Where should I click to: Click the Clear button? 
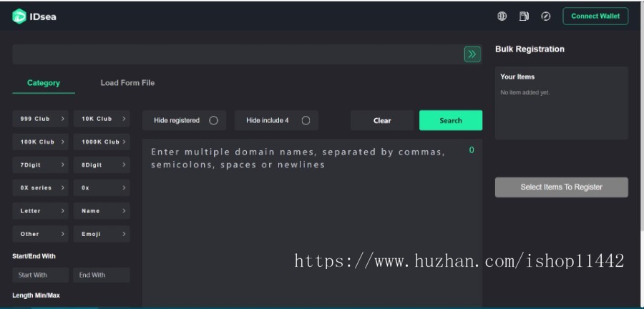coord(382,120)
